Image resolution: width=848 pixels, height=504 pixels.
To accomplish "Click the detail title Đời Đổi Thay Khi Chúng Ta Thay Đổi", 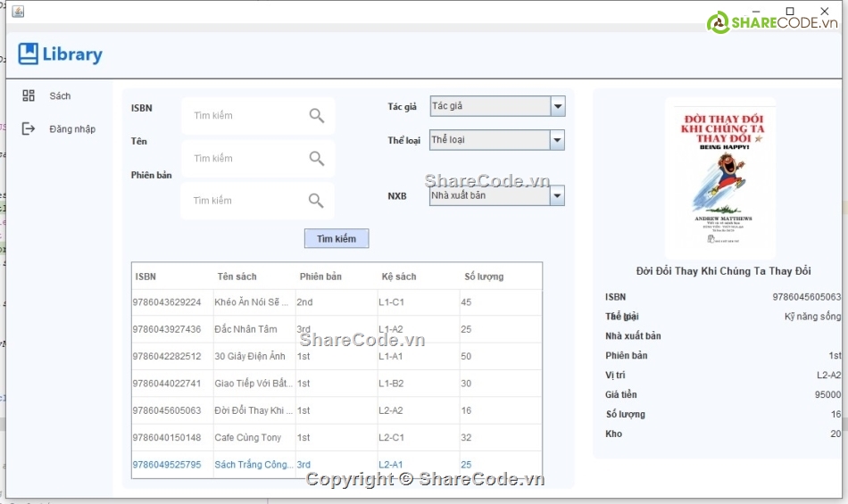I will [724, 271].
